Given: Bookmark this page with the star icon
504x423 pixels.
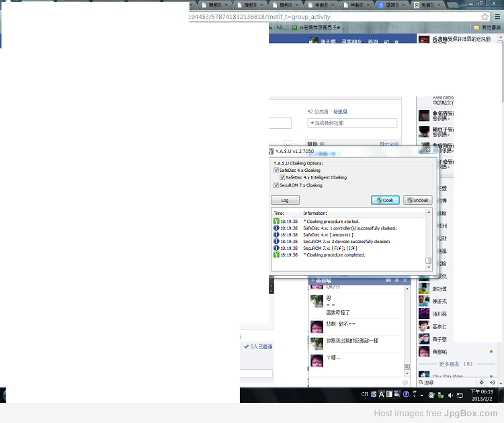Looking at the screenshot, I should [485, 16].
